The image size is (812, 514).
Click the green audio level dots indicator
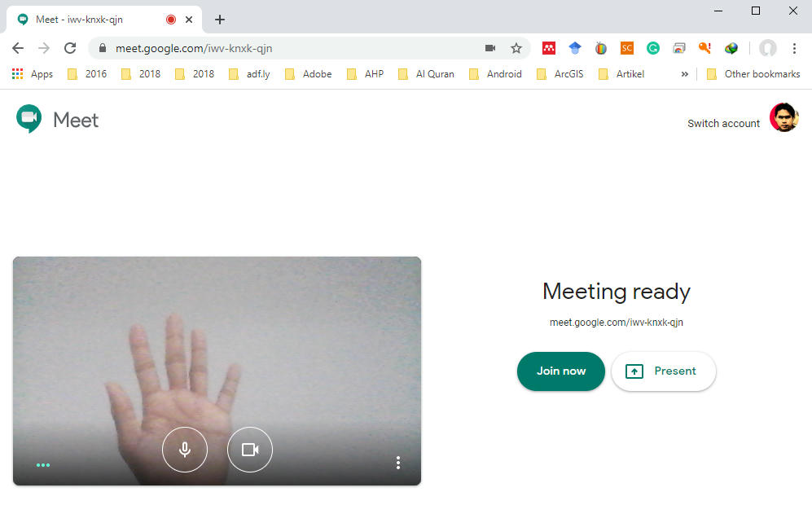coord(43,465)
